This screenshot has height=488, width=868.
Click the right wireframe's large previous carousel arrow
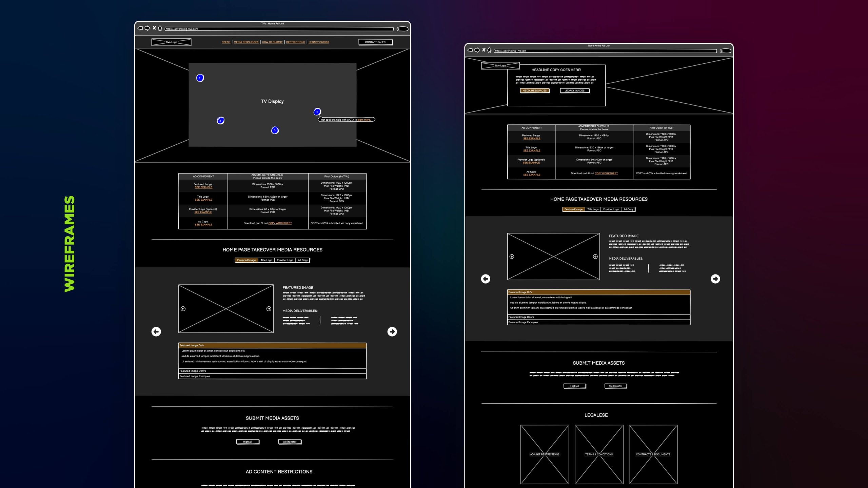(x=486, y=279)
